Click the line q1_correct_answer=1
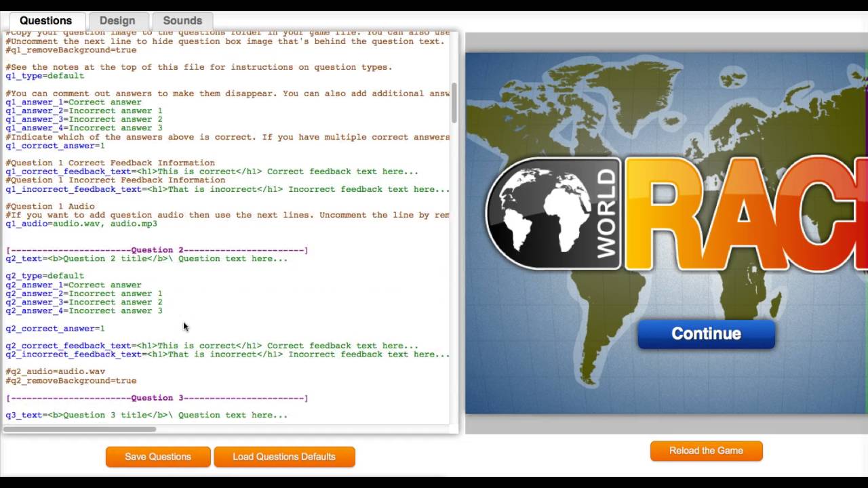 tap(55, 146)
